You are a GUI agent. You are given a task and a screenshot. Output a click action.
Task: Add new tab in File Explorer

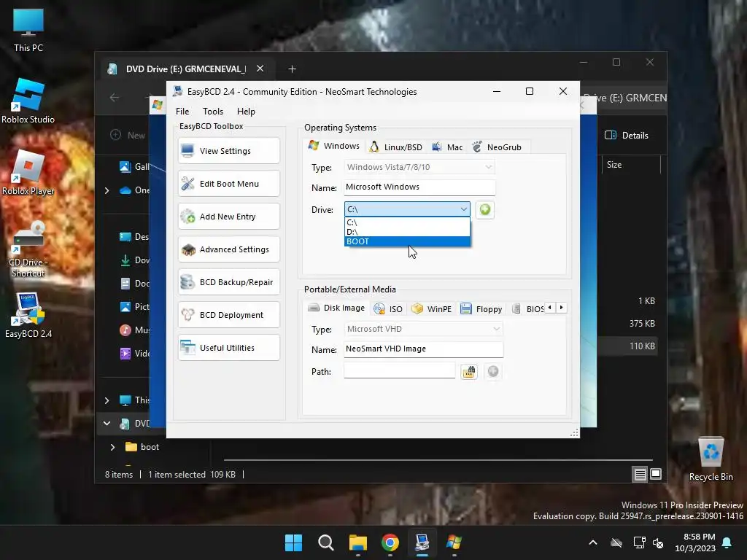[292, 69]
